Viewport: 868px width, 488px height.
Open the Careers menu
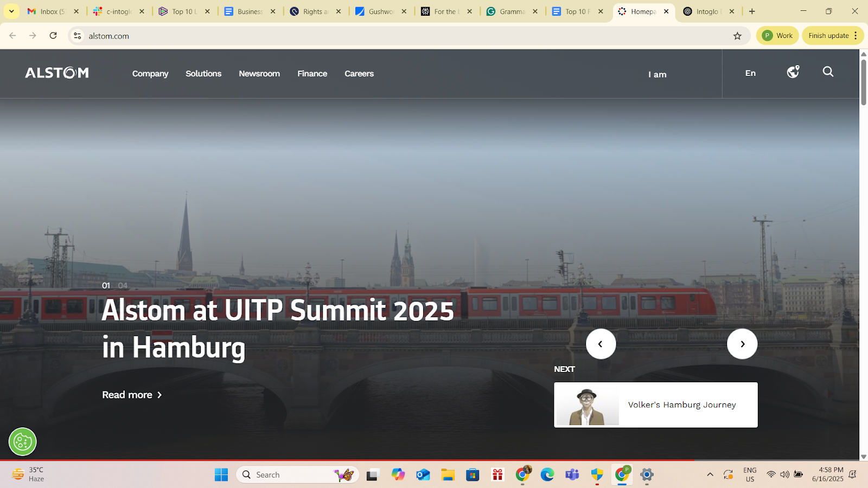click(x=359, y=74)
